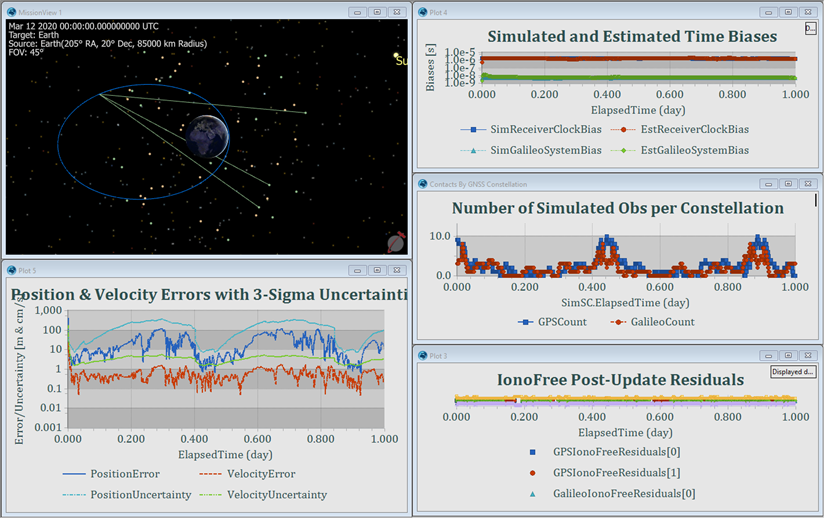Click the 'Target: Earth' overlay text
This screenshot has height=518, width=824.
point(34,35)
